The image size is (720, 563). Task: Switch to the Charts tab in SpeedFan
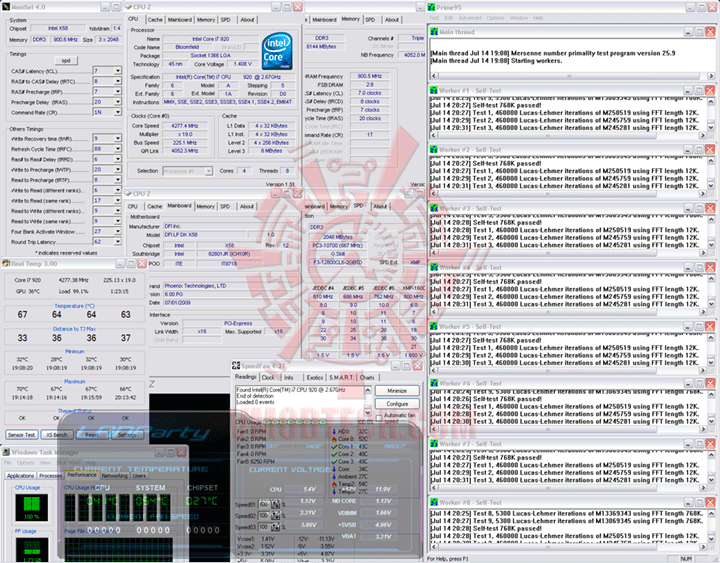pos(367,377)
